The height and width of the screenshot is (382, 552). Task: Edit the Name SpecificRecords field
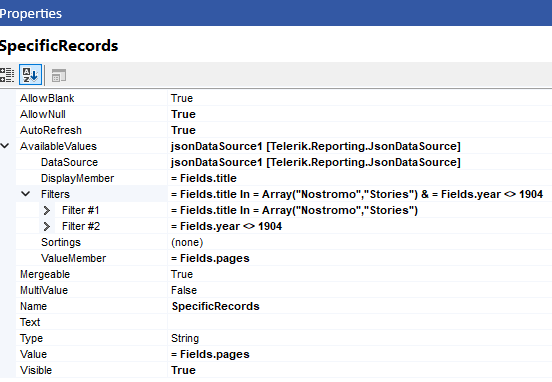[x=360, y=306]
